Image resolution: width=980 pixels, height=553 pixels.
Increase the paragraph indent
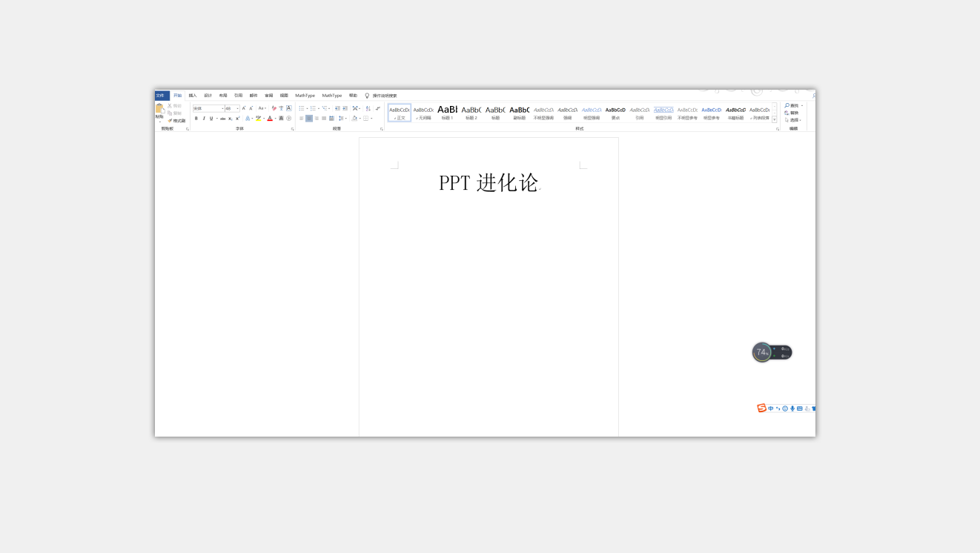345,108
